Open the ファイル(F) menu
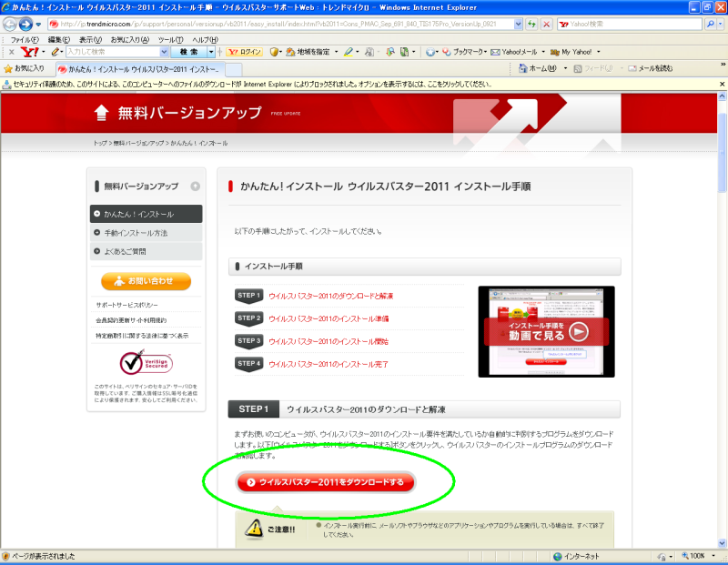The image size is (728, 565). 25,40
